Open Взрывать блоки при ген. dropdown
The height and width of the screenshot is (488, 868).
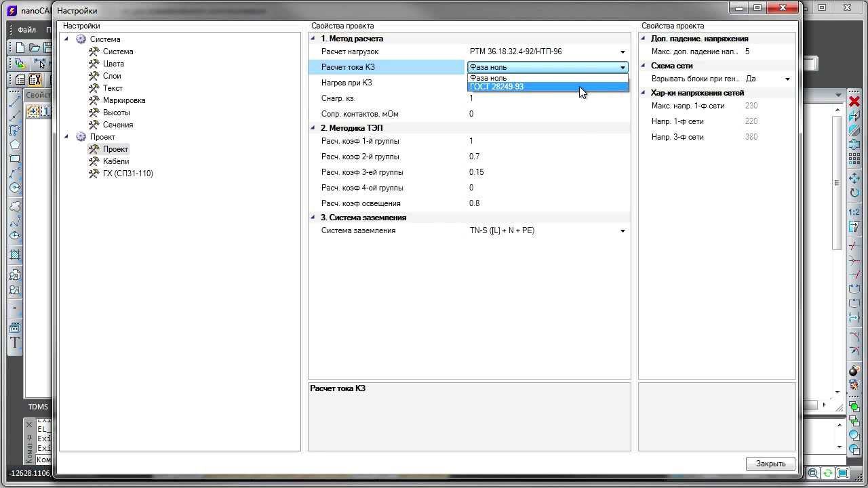pyautogui.click(x=787, y=79)
